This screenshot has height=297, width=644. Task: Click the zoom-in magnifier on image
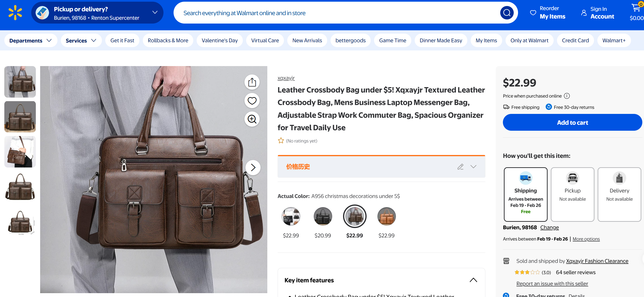click(252, 119)
